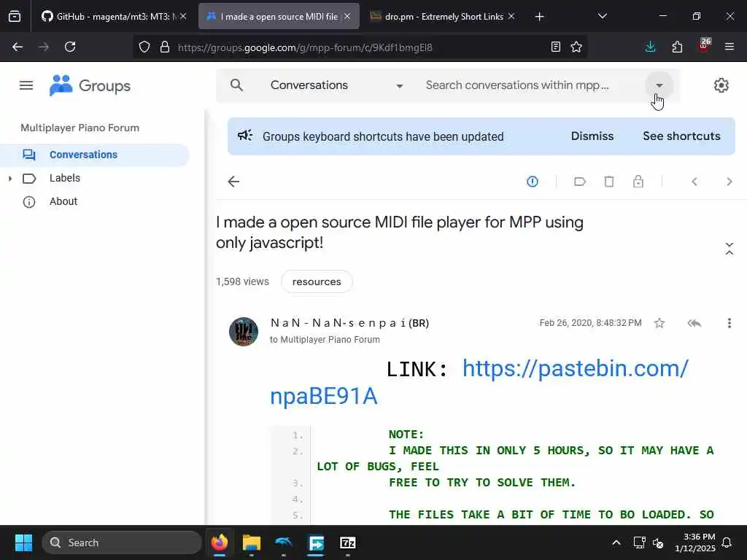Dismiss the keyboard shortcuts banner
The image size is (747, 560).
coord(592,136)
